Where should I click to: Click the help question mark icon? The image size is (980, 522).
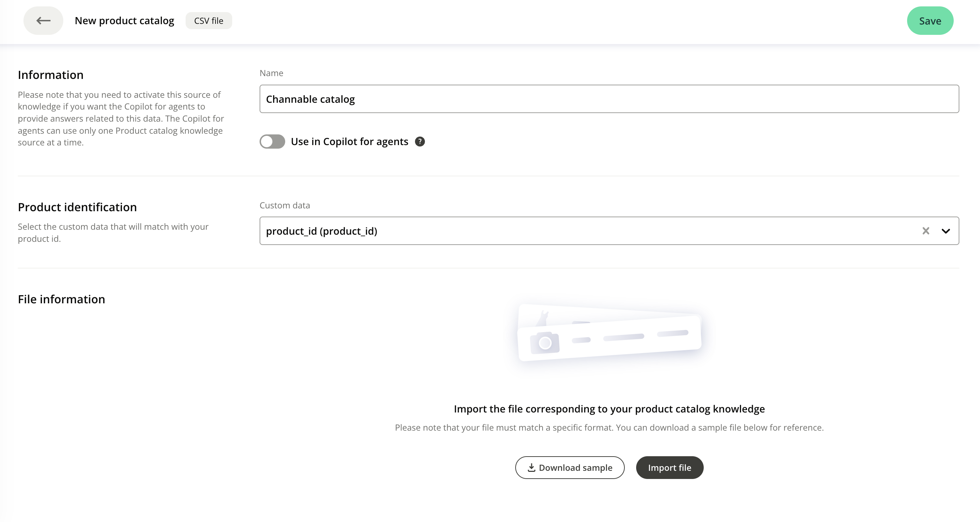[420, 142]
